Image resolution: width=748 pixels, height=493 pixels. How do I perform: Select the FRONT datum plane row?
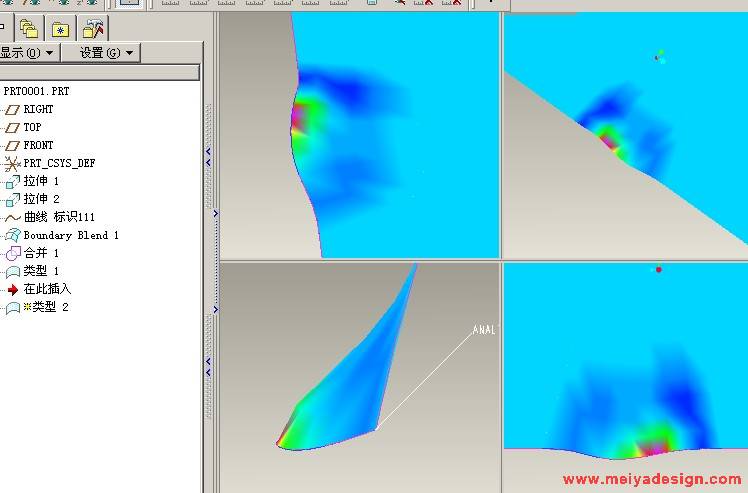29,145
